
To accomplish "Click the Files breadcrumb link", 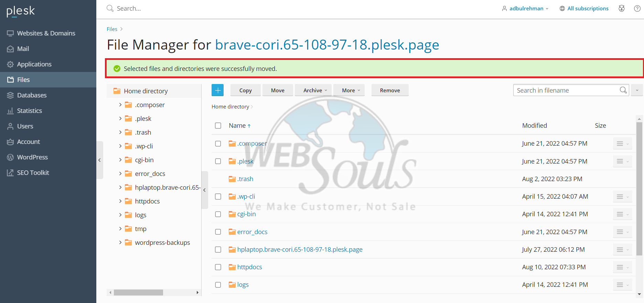I will (x=112, y=29).
